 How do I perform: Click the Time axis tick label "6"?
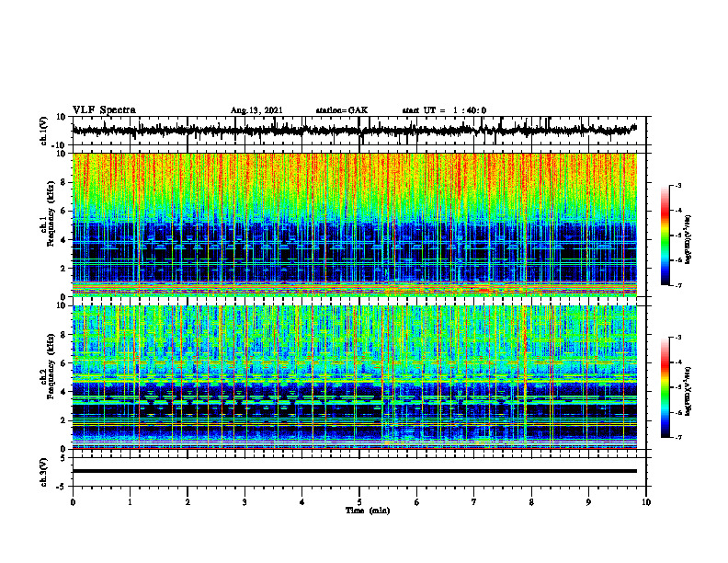(x=417, y=502)
